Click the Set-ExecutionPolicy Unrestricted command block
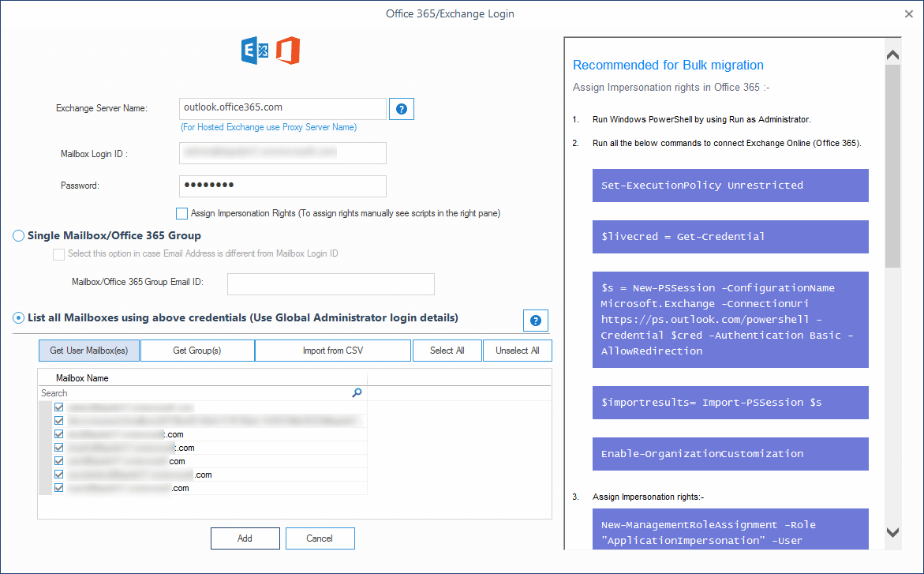This screenshot has height=574, width=924. [731, 186]
